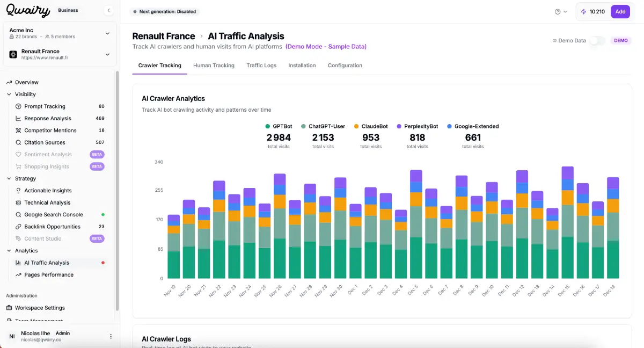
Task: Expand the Acme Inc workspace dropdown
Action: (x=107, y=33)
